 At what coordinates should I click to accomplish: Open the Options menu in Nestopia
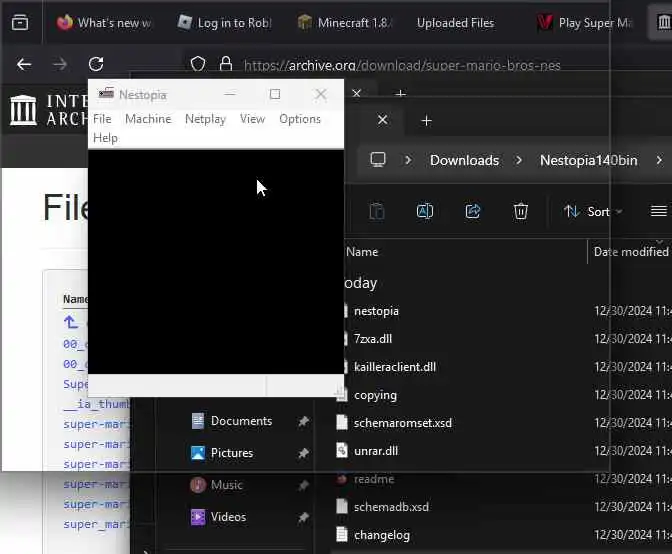pos(300,119)
